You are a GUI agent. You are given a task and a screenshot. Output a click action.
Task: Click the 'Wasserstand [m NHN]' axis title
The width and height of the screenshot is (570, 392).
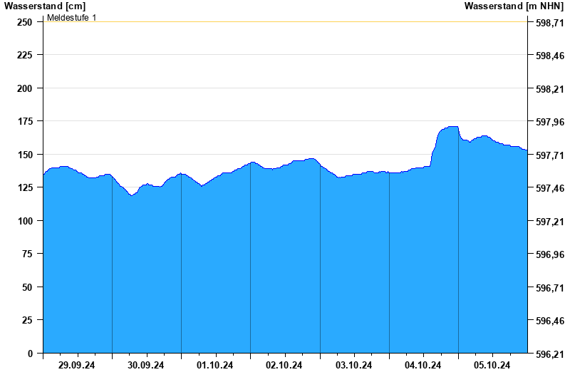[x=514, y=6]
